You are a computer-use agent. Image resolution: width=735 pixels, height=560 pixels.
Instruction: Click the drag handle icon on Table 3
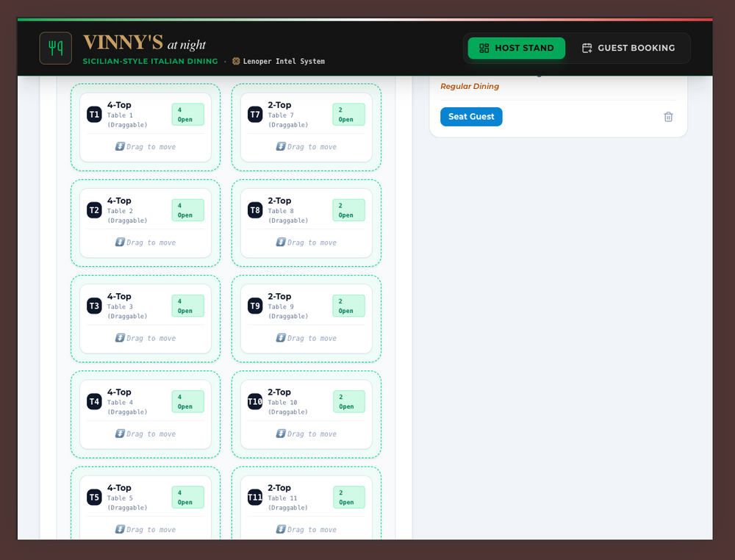tap(120, 337)
